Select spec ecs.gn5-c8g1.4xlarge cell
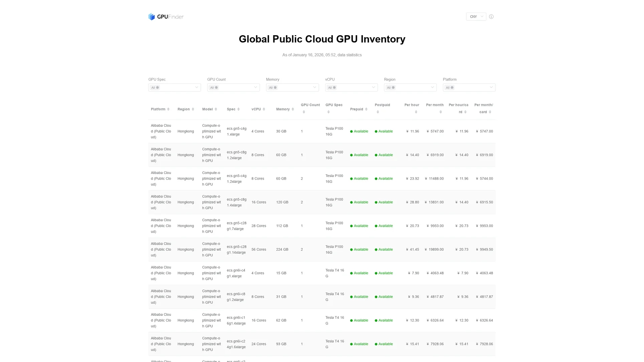Screen dimensions: 644x362 click(236, 202)
